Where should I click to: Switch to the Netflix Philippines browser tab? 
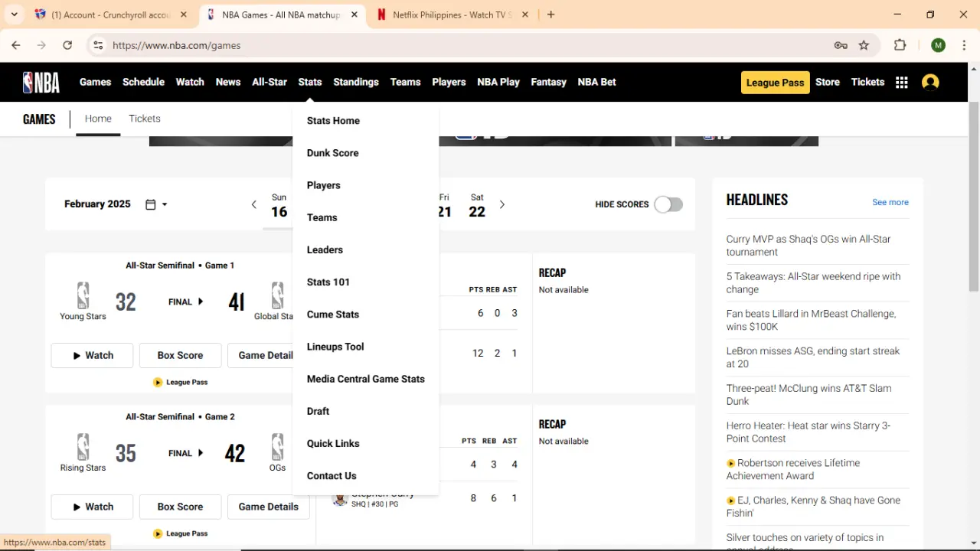pos(452,15)
